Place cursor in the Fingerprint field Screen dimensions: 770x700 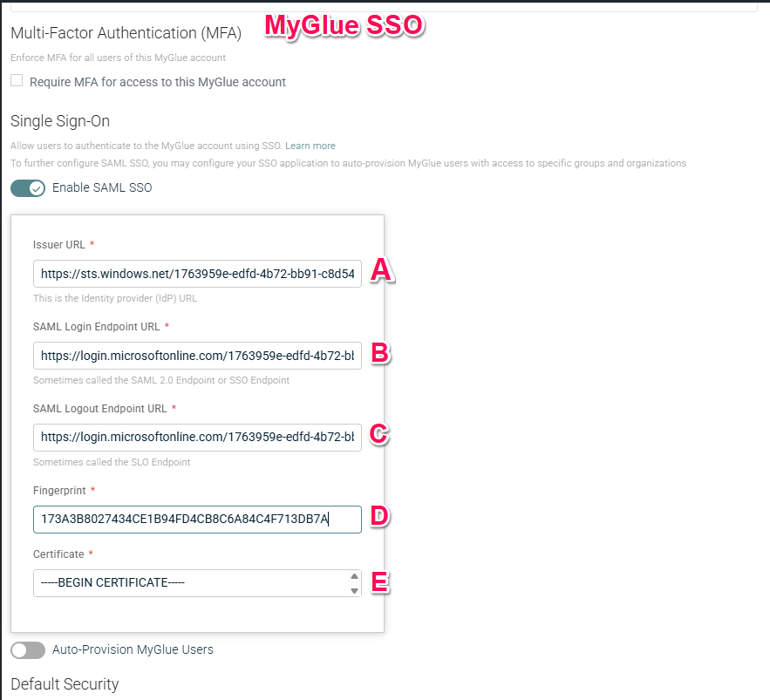pos(197,519)
